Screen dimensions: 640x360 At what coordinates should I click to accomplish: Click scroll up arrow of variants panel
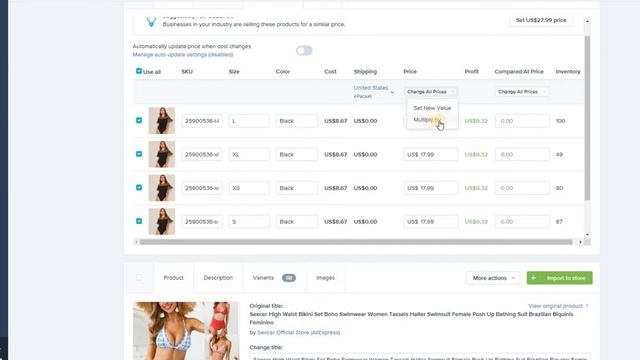point(587,21)
